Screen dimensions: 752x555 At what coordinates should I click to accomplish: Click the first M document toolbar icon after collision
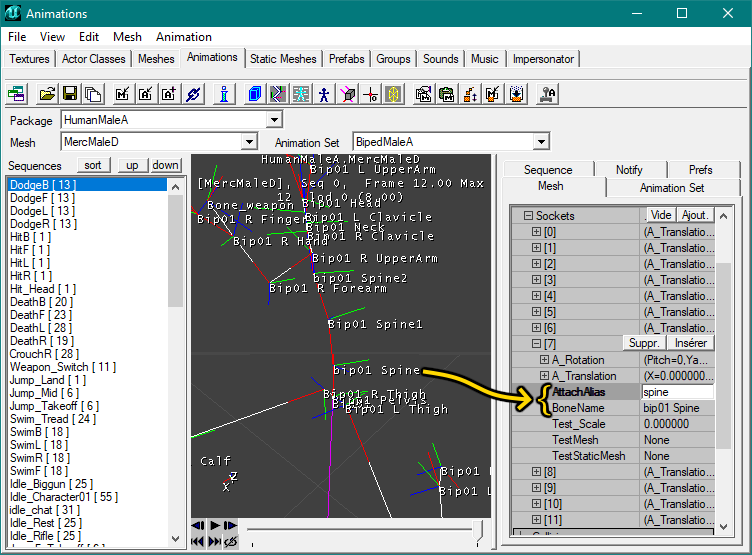tap(424, 94)
